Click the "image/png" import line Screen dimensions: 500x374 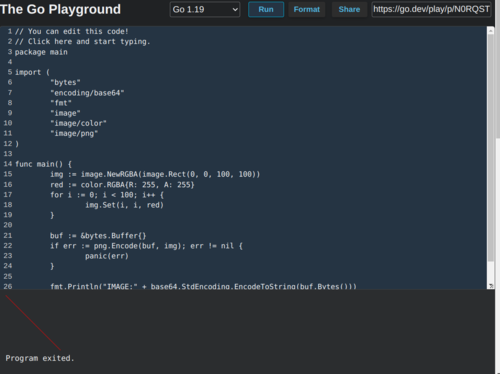click(x=74, y=133)
